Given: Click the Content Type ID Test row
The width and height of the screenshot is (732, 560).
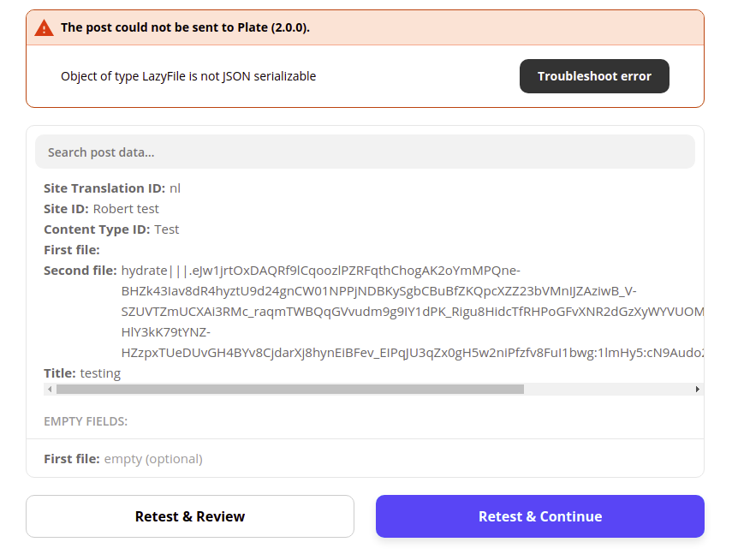Looking at the screenshot, I should 111,229.
